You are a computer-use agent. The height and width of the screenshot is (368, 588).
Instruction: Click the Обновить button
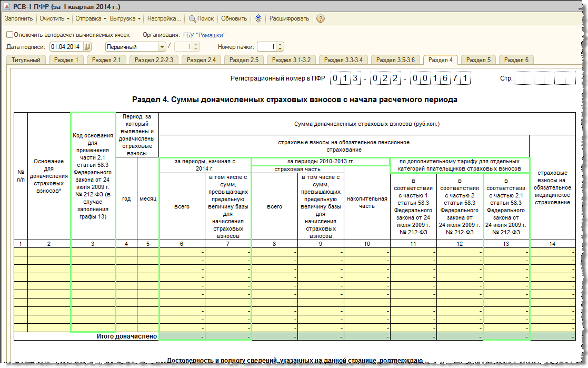pos(234,18)
